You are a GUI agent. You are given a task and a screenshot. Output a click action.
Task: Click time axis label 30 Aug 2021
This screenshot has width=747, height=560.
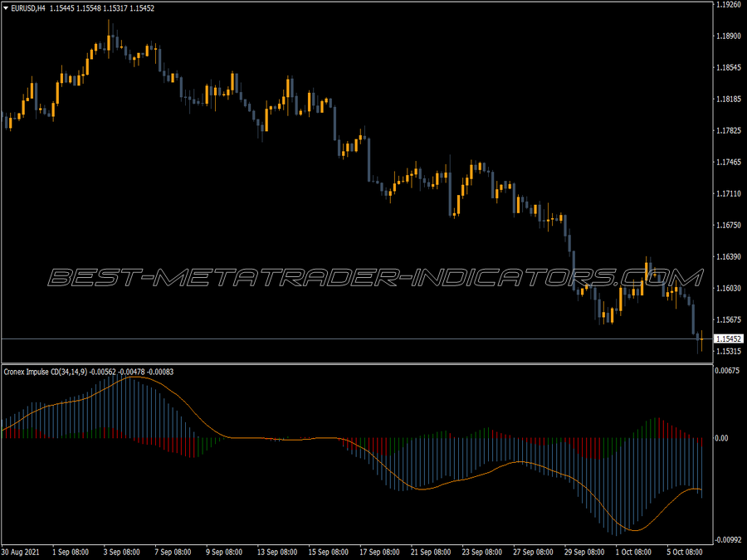21,553
